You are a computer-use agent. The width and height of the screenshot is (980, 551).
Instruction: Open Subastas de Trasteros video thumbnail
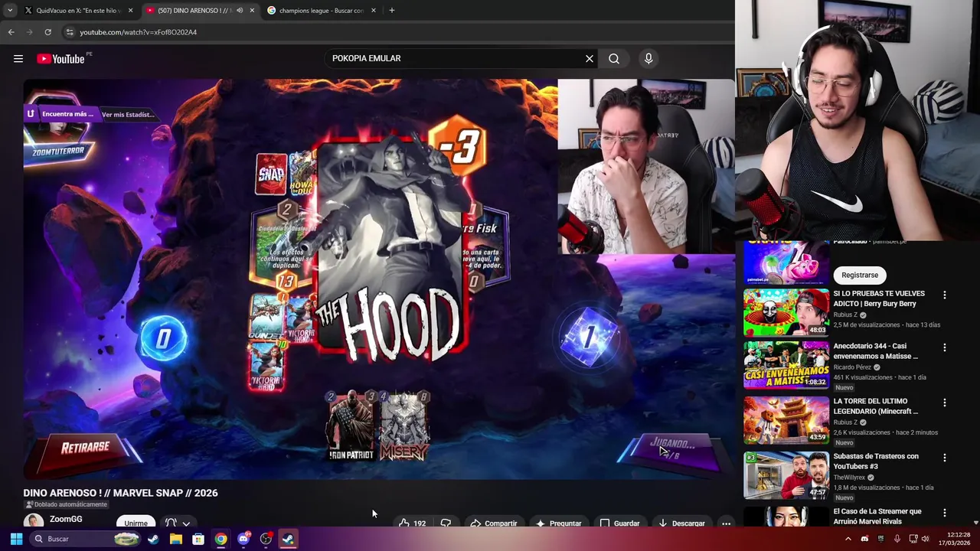[x=786, y=475]
